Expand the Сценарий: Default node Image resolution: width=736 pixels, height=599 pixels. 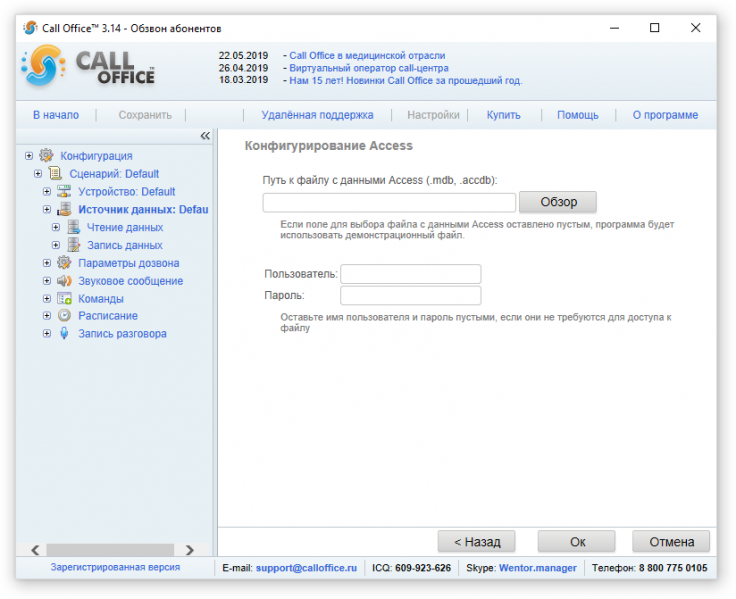point(38,173)
